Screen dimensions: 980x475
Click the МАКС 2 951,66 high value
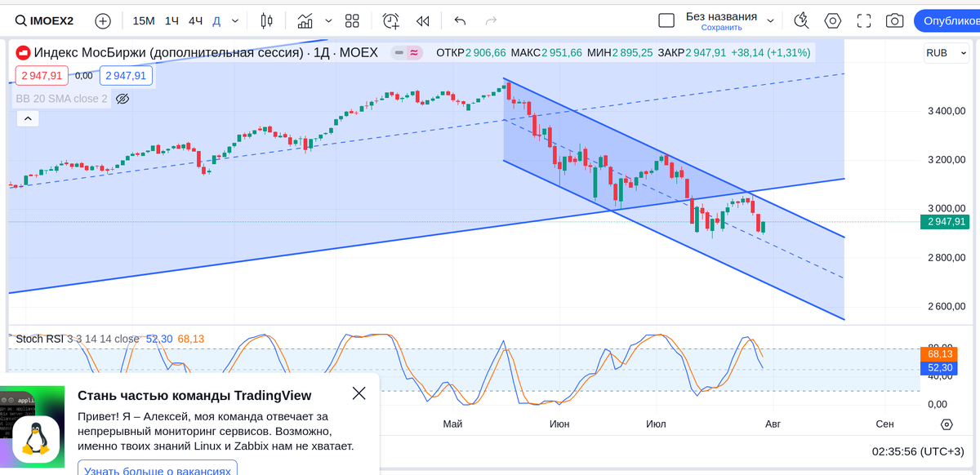click(546, 53)
